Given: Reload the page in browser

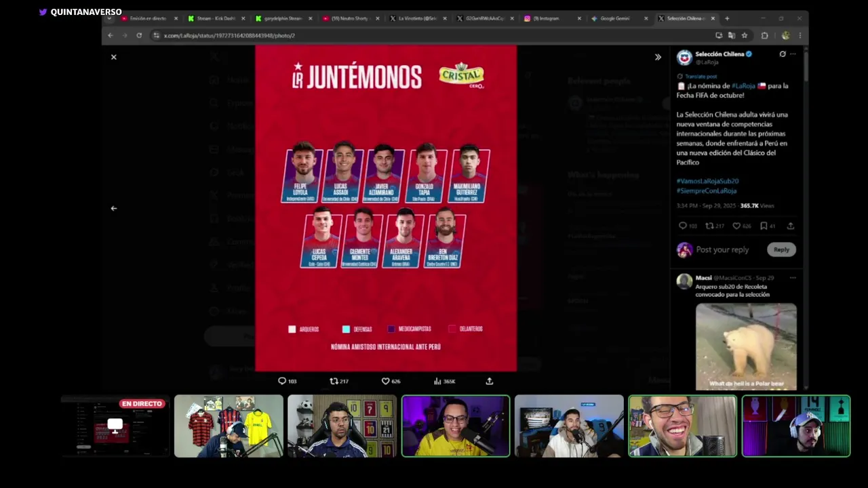Looking at the screenshot, I should tap(139, 35).
